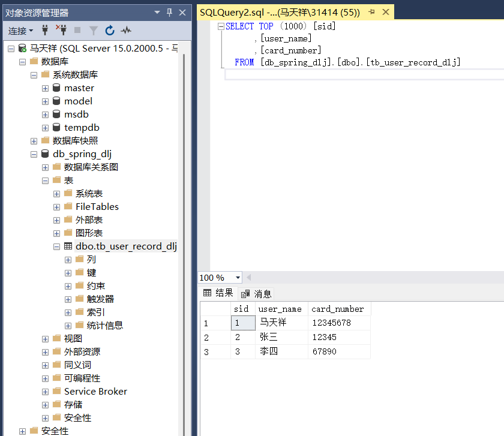The height and width of the screenshot is (436, 504).
Task: Expand the 系统表 folder
Action: point(56,194)
